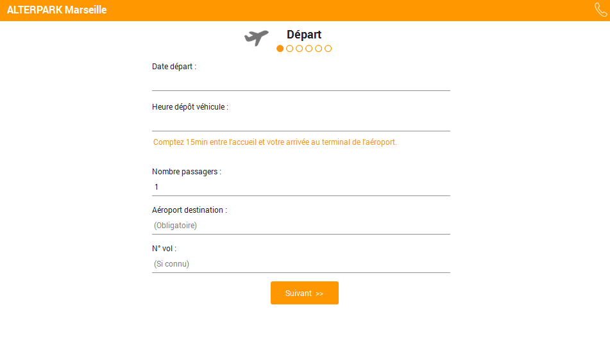Image resolution: width=610 pixels, height=364 pixels.
Task: Click the orange 'Comptez 15min' notice text
Action: click(x=275, y=142)
